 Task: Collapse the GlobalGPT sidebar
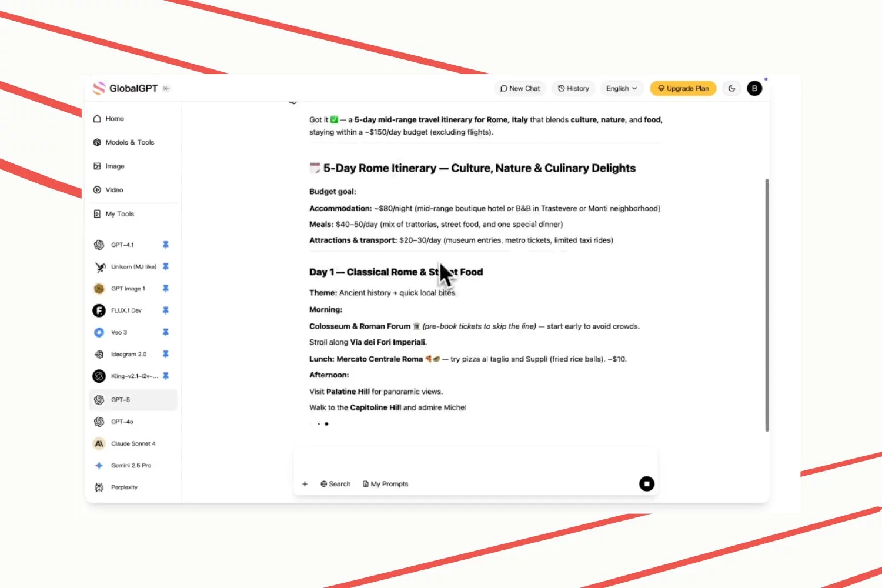click(x=166, y=88)
